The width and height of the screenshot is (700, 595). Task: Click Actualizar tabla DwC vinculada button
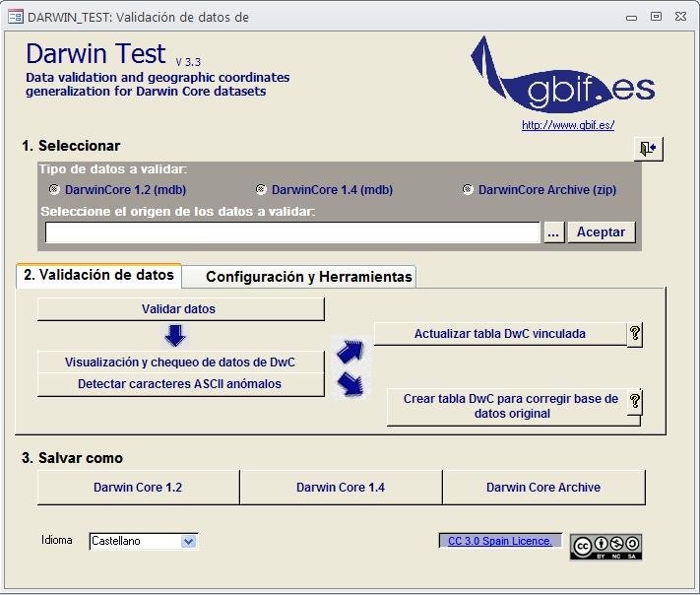coord(500,334)
